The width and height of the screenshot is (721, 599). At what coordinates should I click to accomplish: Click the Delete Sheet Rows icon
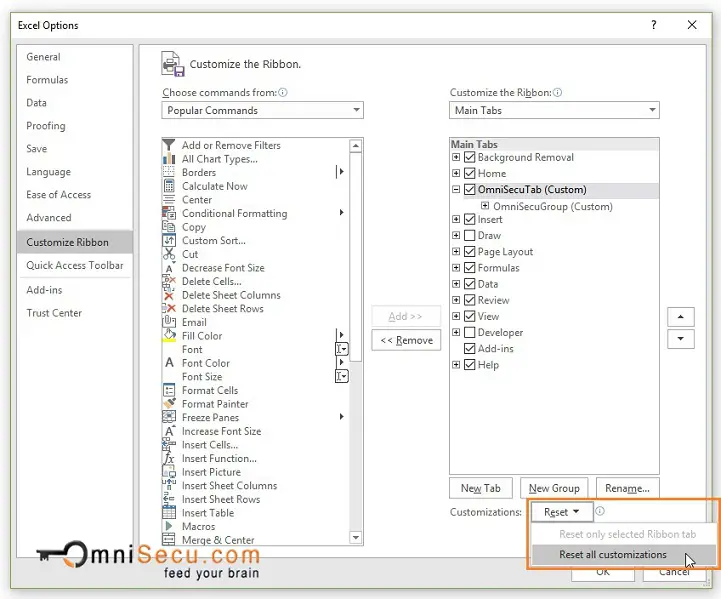tap(169, 308)
